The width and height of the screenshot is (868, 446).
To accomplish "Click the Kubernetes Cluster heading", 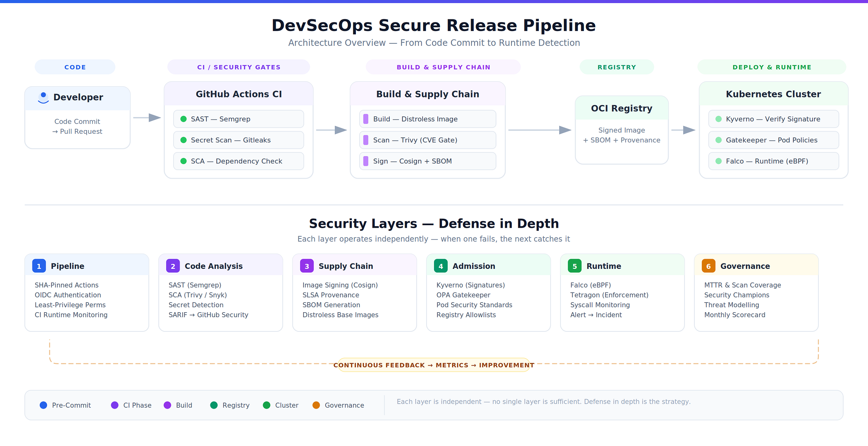I will pyautogui.click(x=773, y=94).
